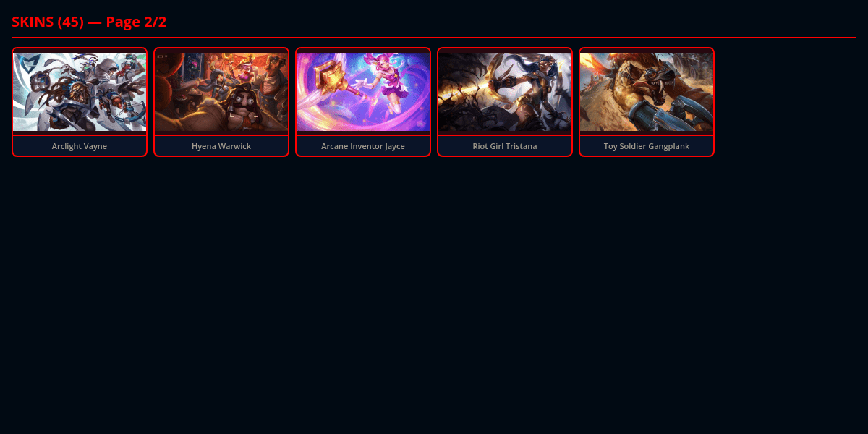This screenshot has height=434, width=868.
Task: Click the SKINS (45) heading text
Action: pos(48,22)
